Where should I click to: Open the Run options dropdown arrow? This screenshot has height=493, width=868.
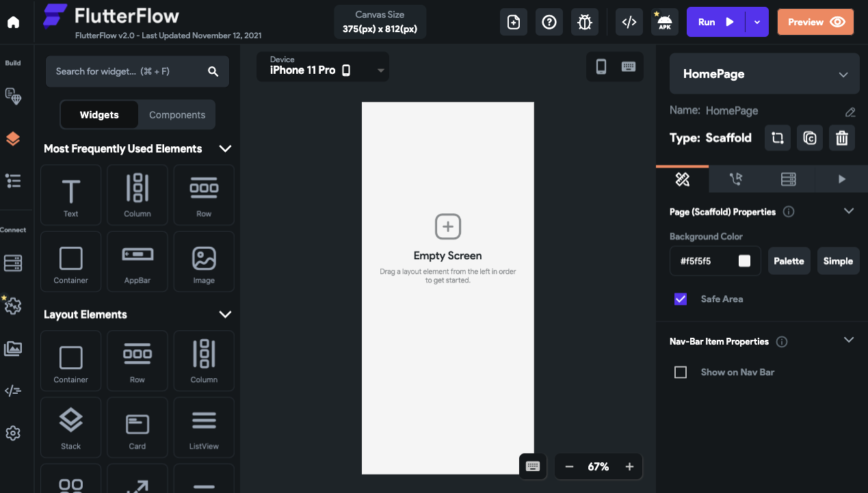pos(757,22)
